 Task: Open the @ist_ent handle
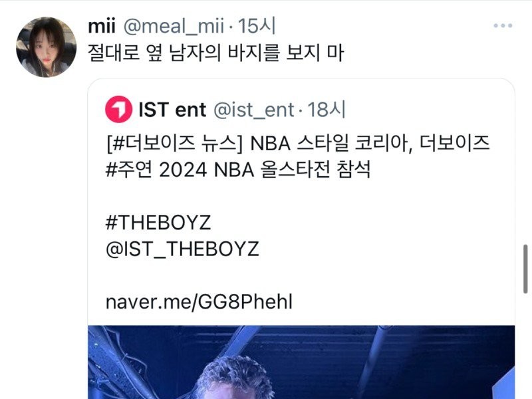(x=254, y=110)
